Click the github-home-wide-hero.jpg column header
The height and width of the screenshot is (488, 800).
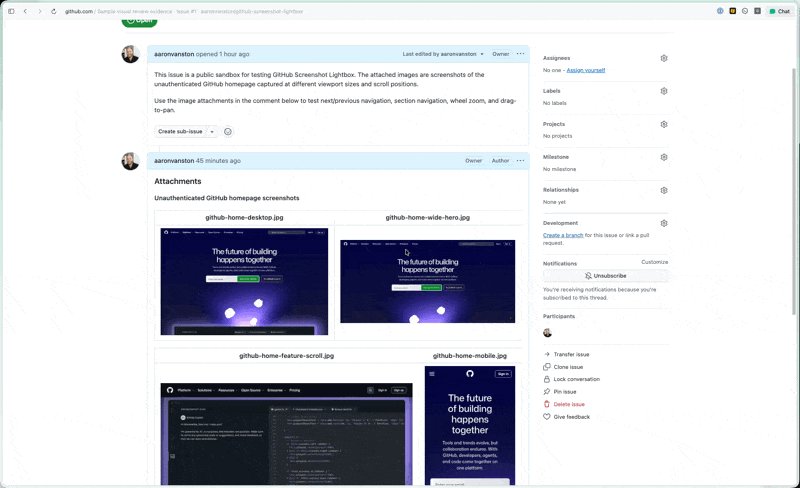428,217
